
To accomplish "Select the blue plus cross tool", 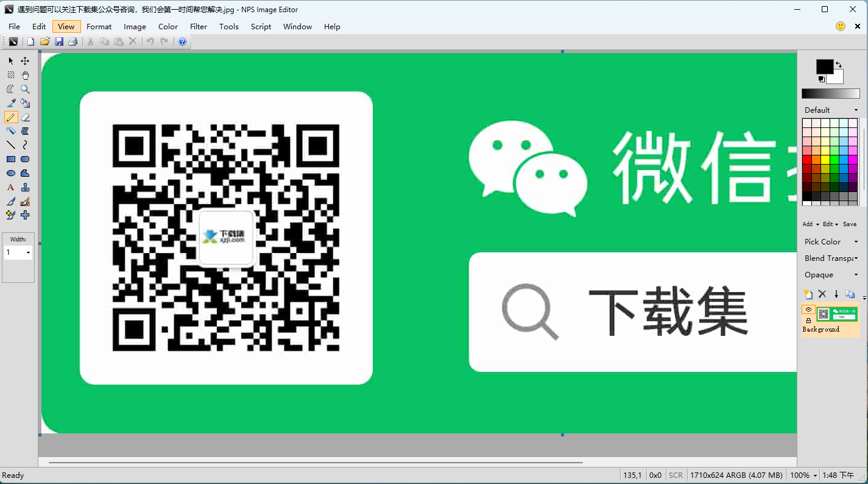I will pos(25,215).
